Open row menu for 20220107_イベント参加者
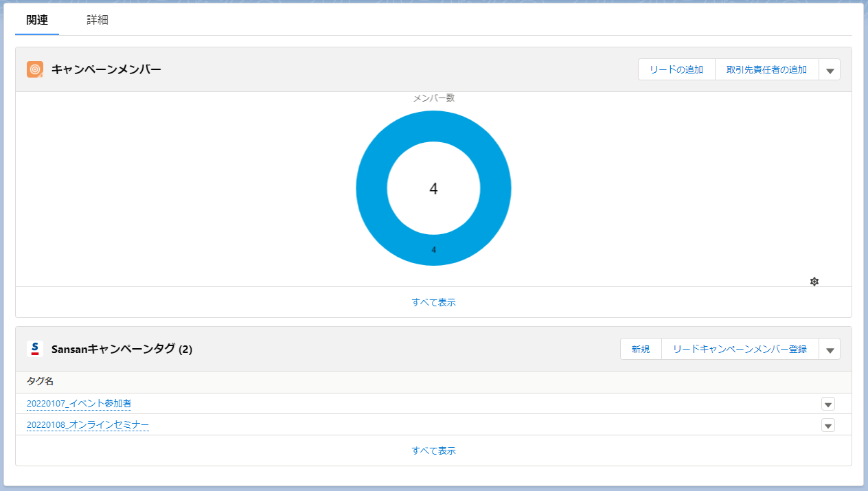Screen dimensions: 868x491 (828, 404)
